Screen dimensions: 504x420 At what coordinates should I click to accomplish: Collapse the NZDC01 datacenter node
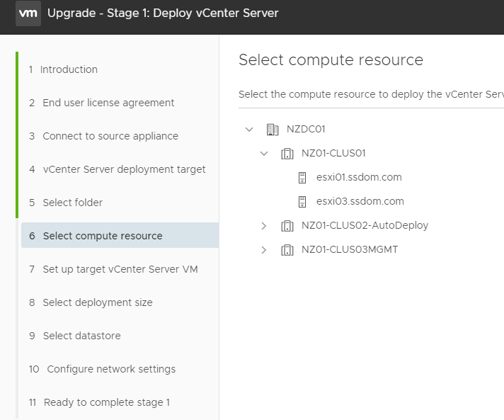tap(249, 130)
